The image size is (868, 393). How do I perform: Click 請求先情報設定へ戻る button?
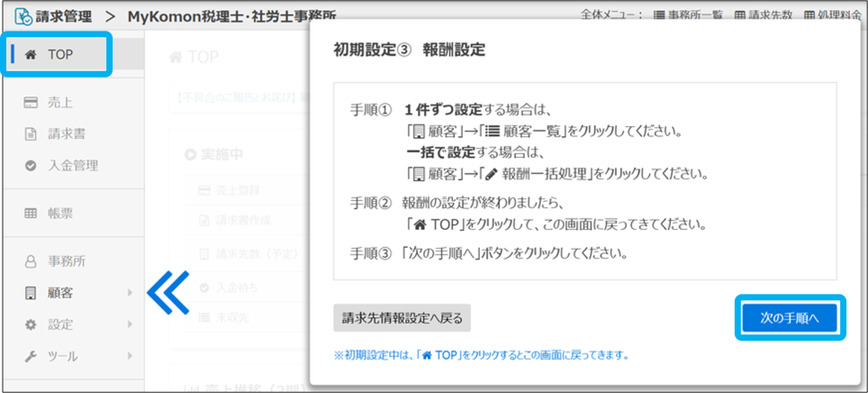402,317
